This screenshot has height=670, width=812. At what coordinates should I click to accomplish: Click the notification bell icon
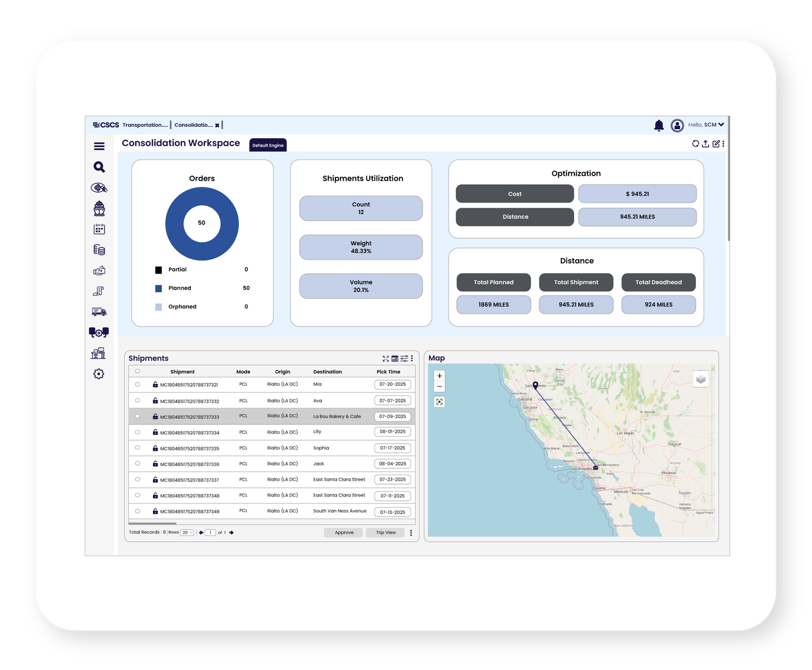click(659, 125)
